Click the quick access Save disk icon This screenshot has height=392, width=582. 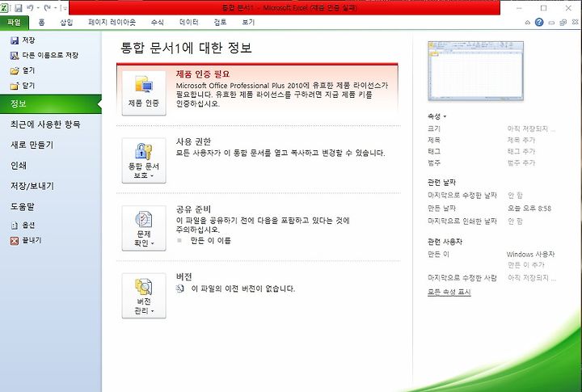pos(18,8)
